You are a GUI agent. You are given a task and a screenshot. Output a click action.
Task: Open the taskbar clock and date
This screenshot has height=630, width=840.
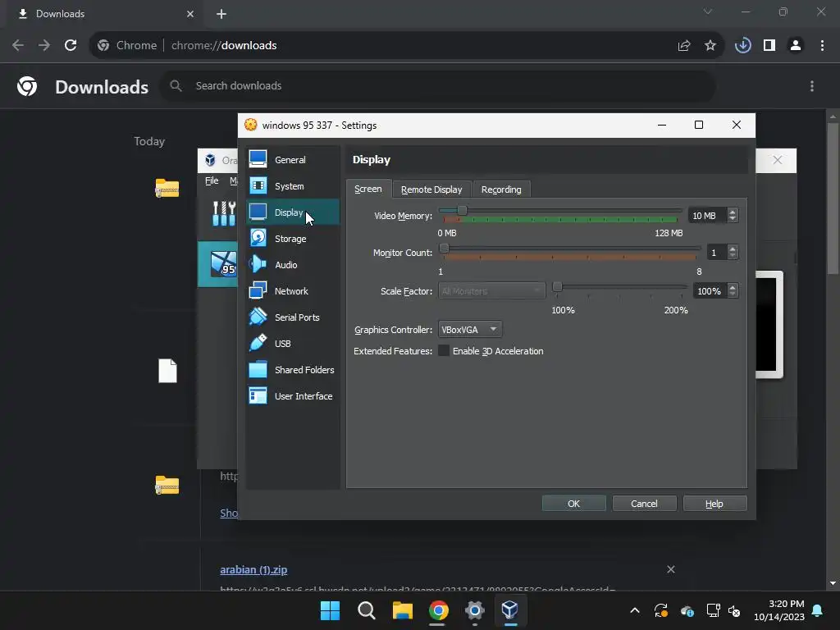click(x=779, y=610)
